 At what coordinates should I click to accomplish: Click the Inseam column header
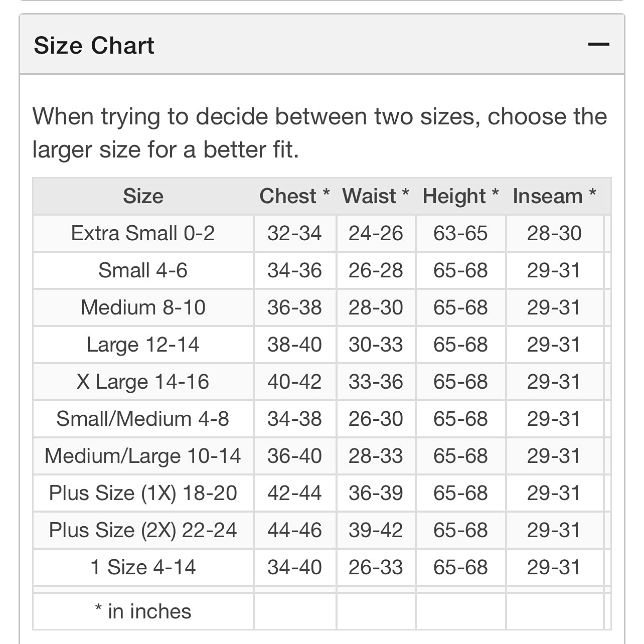point(554,196)
